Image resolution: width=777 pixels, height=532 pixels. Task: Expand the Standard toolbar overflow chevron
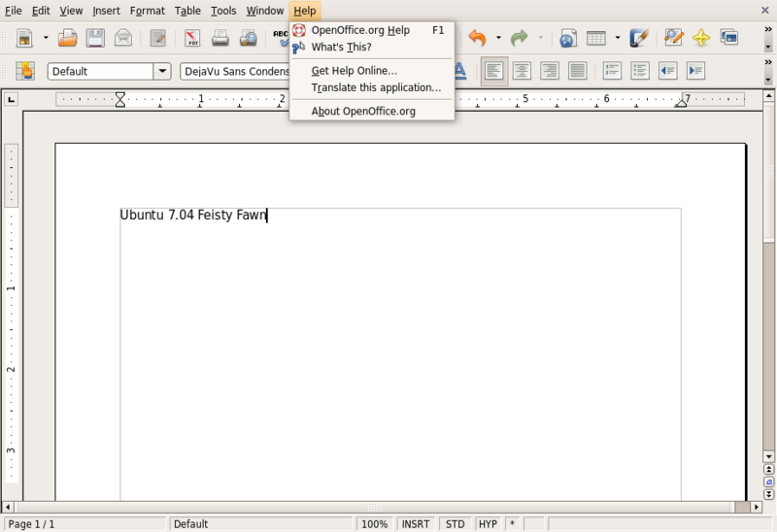click(x=768, y=30)
